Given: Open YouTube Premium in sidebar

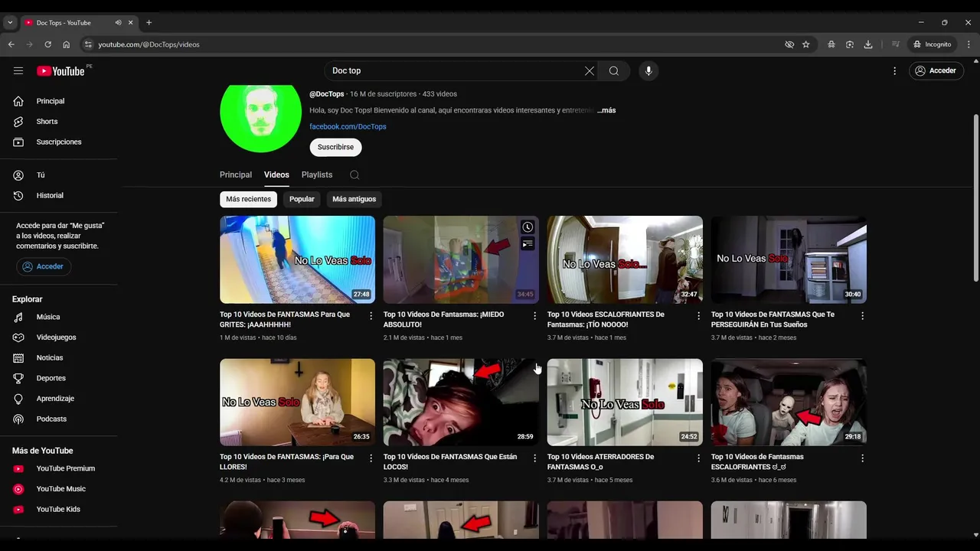Looking at the screenshot, I should click(x=59, y=468).
